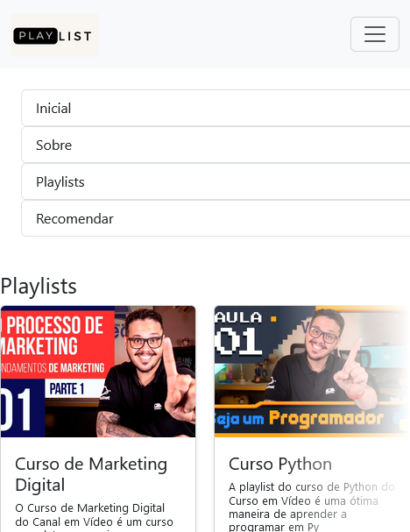Click the black PLAY badge in logo

pos(35,36)
